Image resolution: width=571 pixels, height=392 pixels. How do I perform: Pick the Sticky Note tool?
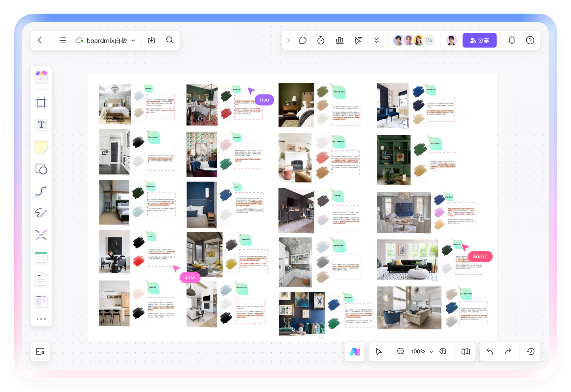(41, 147)
